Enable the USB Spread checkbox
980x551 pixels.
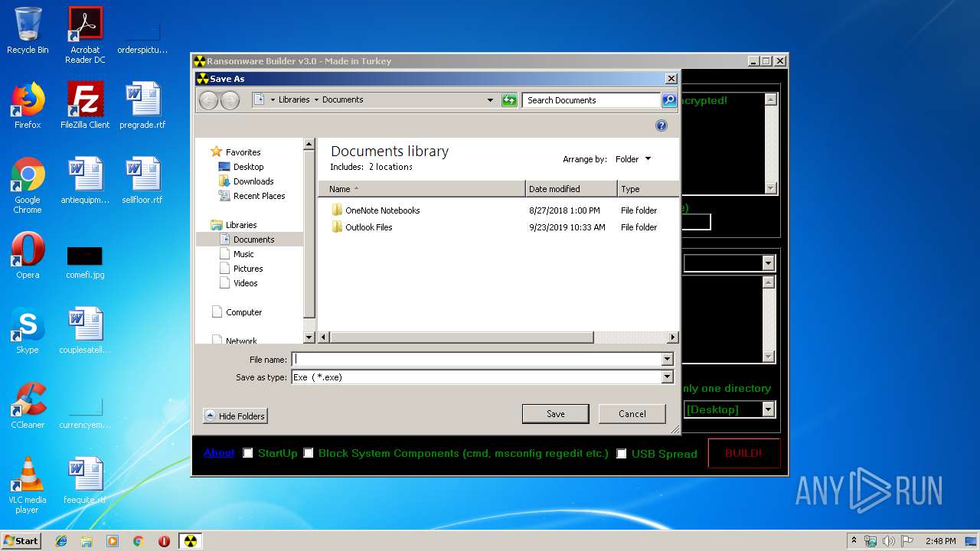(622, 453)
